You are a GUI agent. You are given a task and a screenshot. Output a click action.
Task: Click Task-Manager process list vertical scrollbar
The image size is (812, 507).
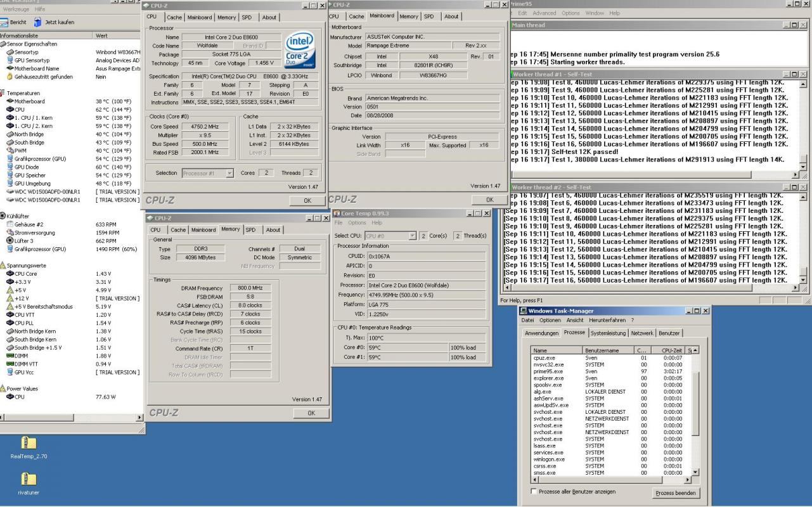tap(696, 411)
